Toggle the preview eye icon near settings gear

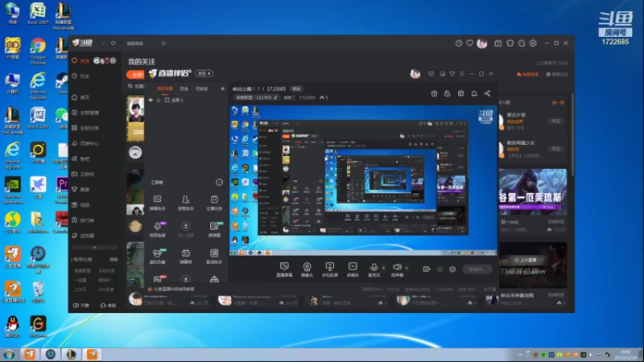[x=440, y=269]
